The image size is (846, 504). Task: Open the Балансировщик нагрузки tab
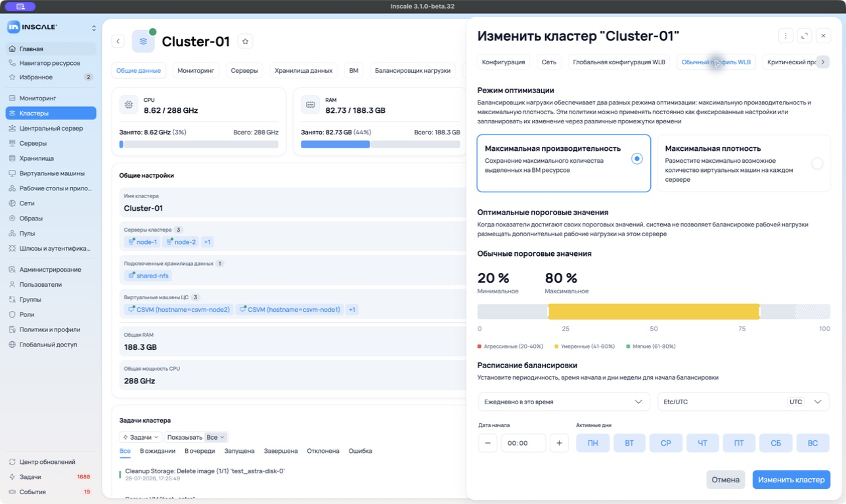(x=412, y=70)
